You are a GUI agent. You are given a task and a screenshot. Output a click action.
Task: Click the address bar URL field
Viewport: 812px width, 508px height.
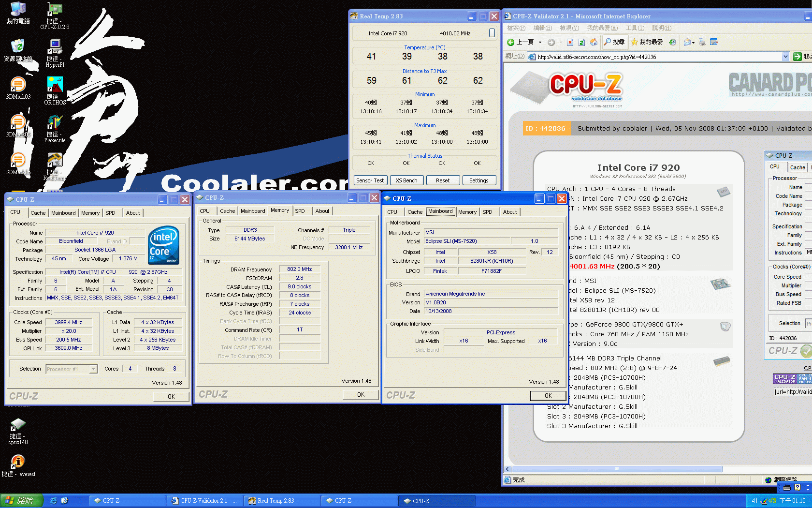[659, 57]
